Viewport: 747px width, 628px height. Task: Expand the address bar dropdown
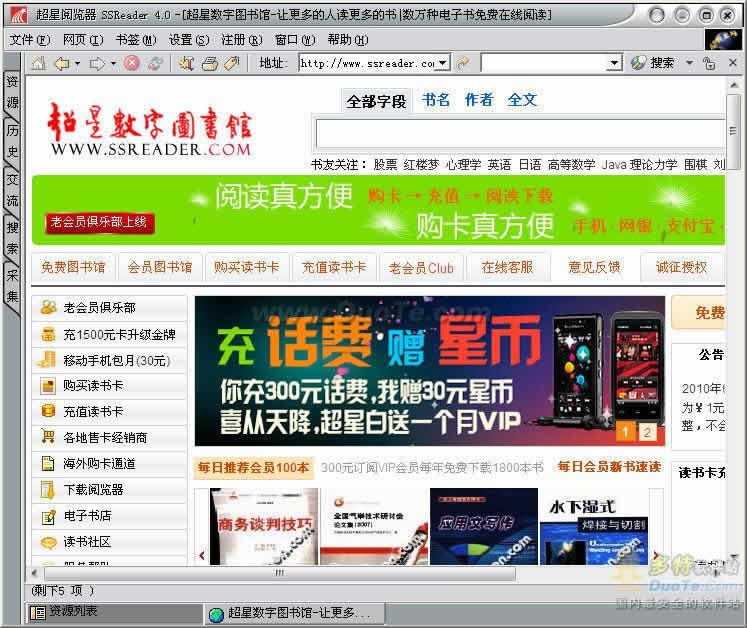coord(443,63)
